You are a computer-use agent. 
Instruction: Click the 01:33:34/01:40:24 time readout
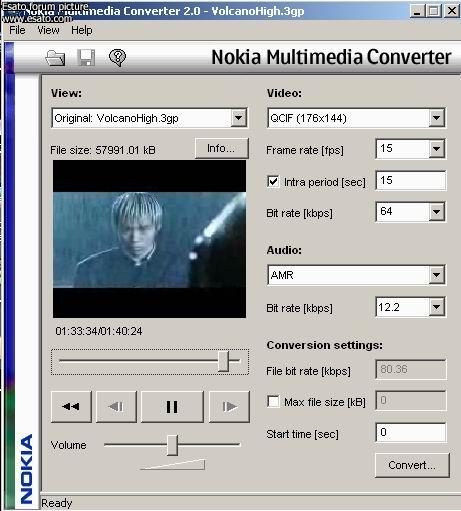coord(99,331)
